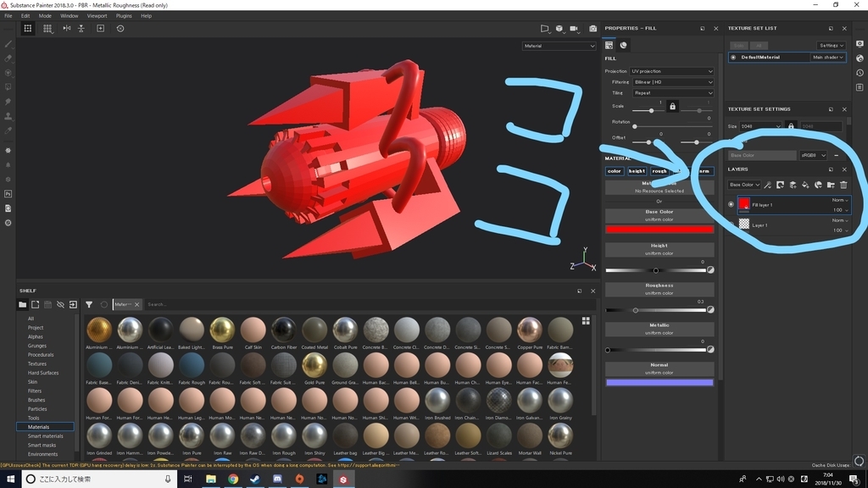Click the Export to Photoshop icon

8,194
